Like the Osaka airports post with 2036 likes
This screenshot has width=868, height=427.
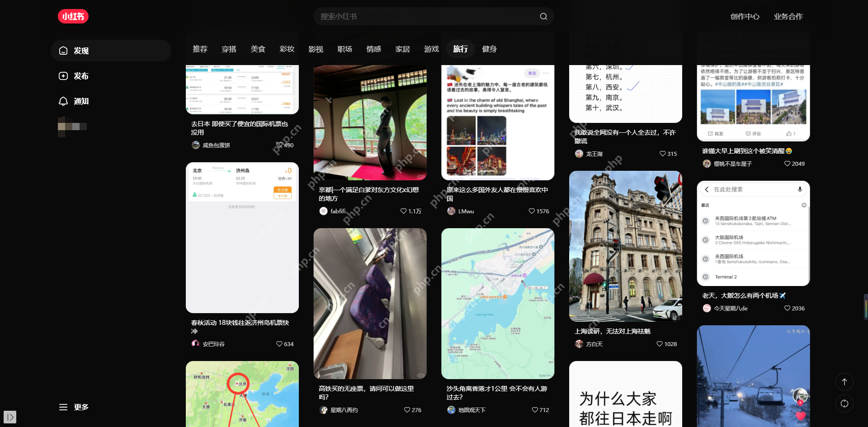[x=788, y=308]
